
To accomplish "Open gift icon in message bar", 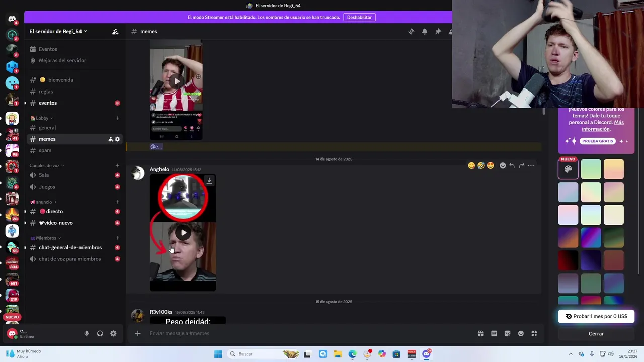I will (480, 333).
